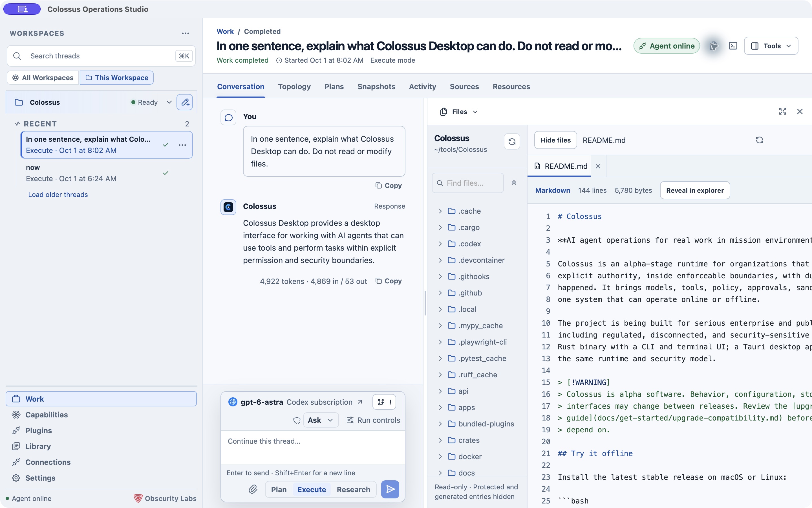
Task: Close the README.md file tab
Action: click(x=598, y=166)
